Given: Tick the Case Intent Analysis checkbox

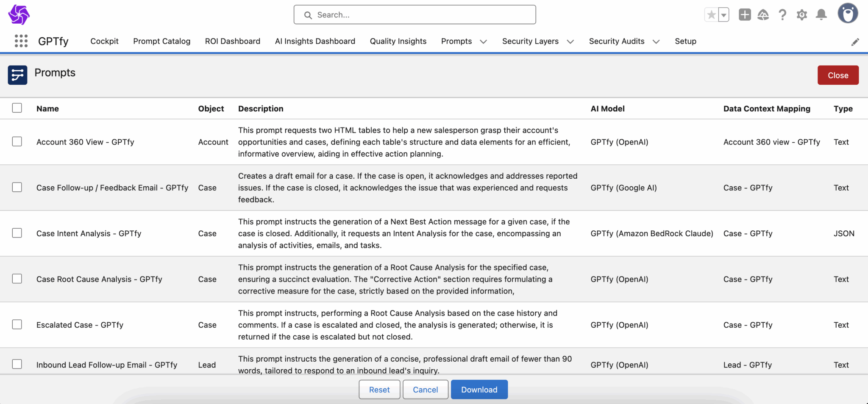Looking at the screenshot, I should pyautogui.click(x=17, y=233).
